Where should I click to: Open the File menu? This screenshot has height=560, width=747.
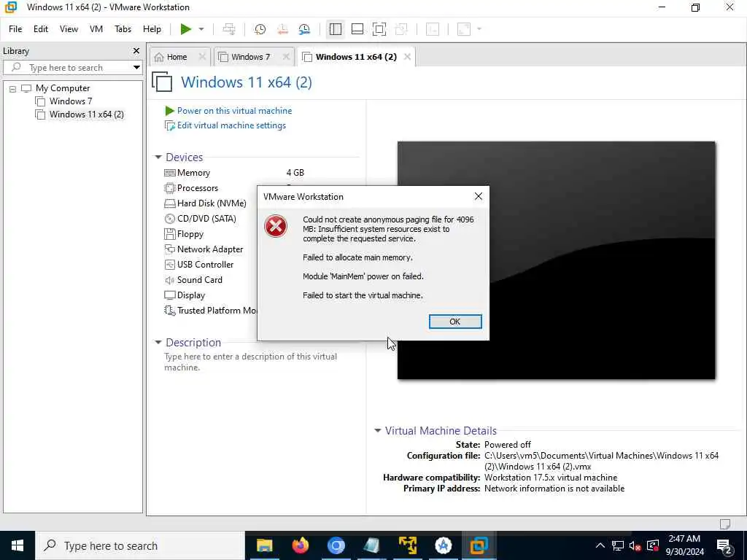[15, 29]
